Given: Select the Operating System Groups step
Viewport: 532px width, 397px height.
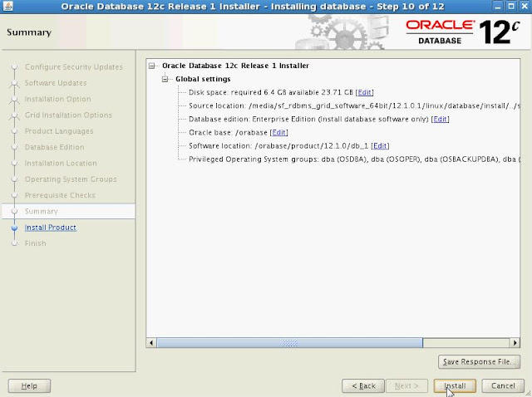Looking at the screenshot, I should [x=71, y=179].
